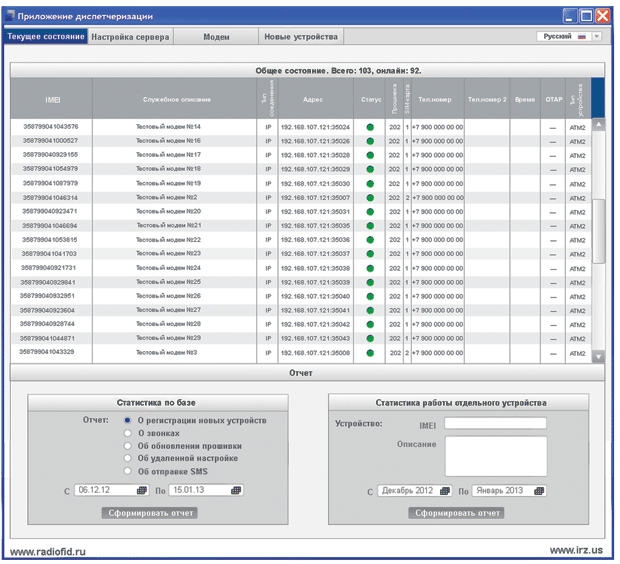Screen dimensions: 620x564
Task: Generate report in 'Статистика по базе'
Action: coord(150,513)
